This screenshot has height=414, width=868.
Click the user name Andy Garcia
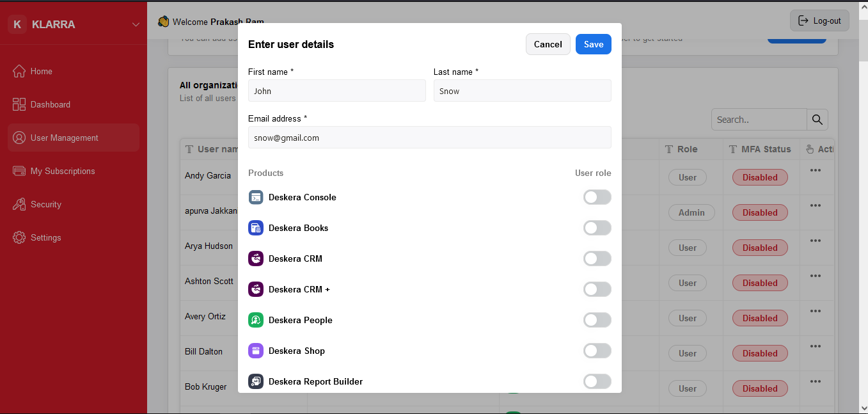click(x=208, y=175)
